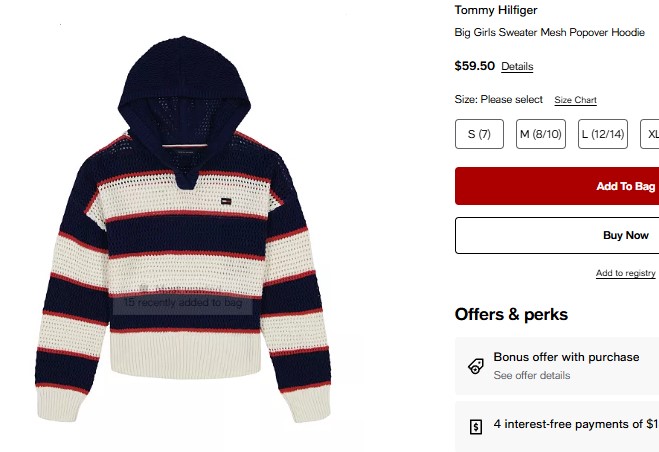Viewport: 659px width, 452px height.
Task: Click the bonus offer price tag icon
Action: (476, 366)
